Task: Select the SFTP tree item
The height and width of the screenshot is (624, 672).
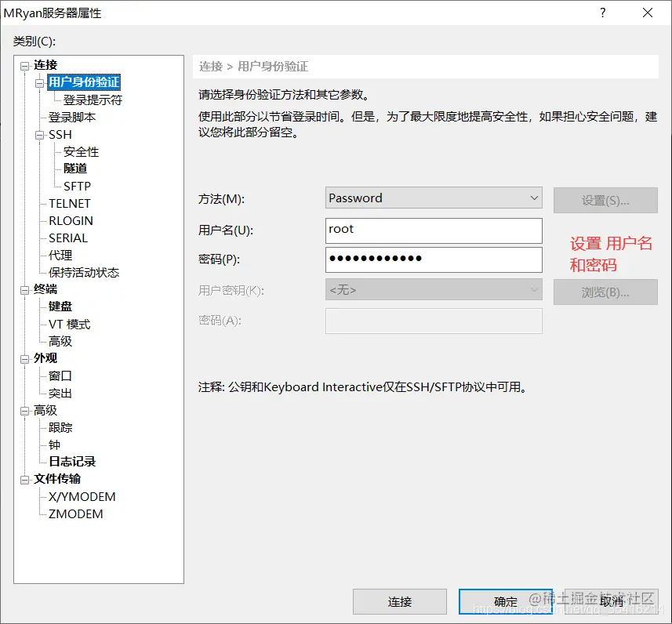Action: click(77, 186)
